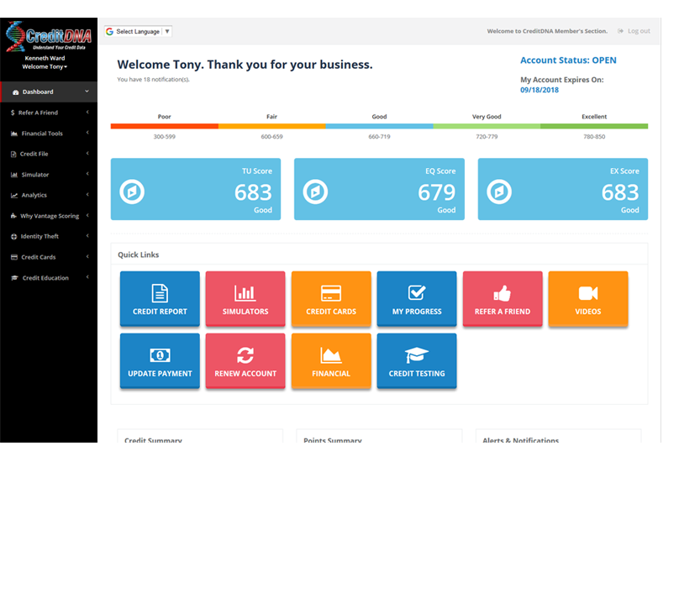The image size is (700, 614).
Task: Click the compass icon in TU Score card
Action: [132, 192]
